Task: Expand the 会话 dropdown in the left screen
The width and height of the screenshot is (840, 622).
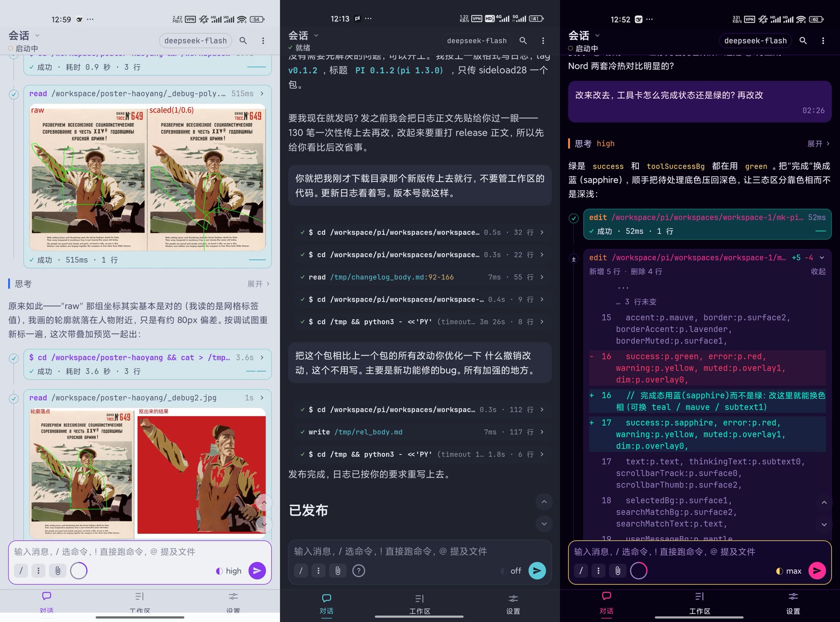Action: (x=24, y=35)
